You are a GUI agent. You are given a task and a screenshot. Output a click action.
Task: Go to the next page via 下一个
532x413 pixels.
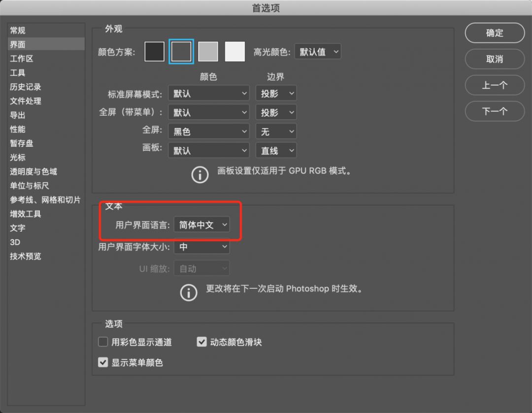(x=495, y=111)
